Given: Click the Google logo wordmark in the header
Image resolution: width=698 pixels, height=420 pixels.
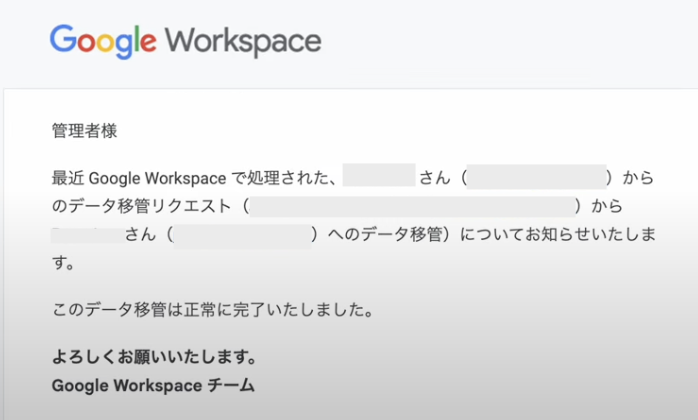Looking at the screenshot, I should tap(103, 41).
